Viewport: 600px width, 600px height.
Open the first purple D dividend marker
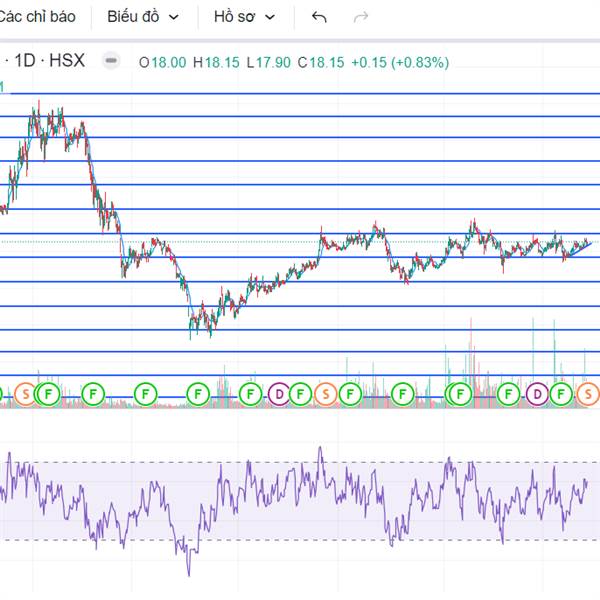[x=279, y=394]
